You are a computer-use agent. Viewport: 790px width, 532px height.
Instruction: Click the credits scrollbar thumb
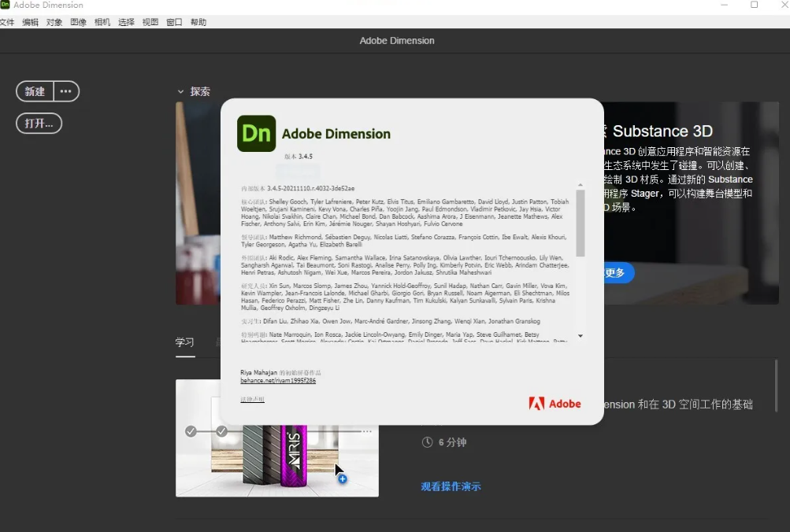(x=580, y=223)
